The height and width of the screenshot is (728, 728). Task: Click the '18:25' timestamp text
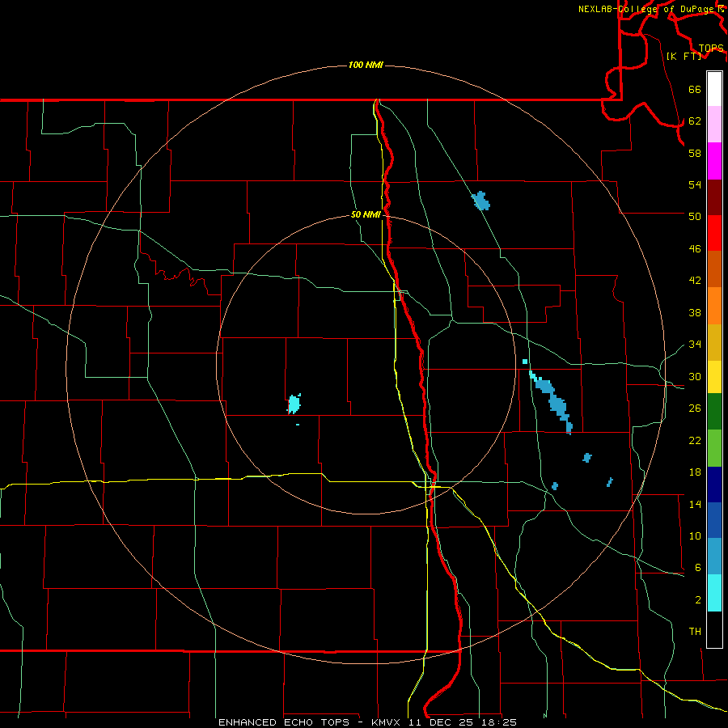coord(500,722)
